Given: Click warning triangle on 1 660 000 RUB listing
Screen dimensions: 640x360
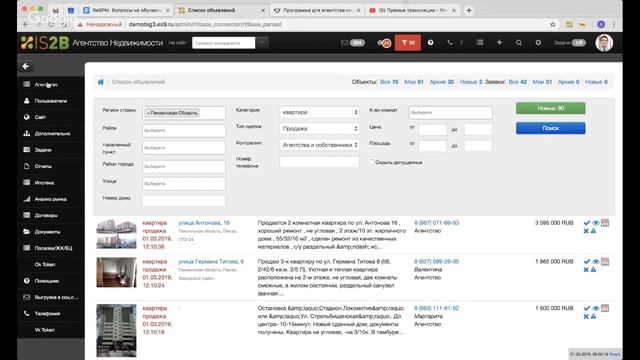Looking at the screenshot, I should click(593, 270).
